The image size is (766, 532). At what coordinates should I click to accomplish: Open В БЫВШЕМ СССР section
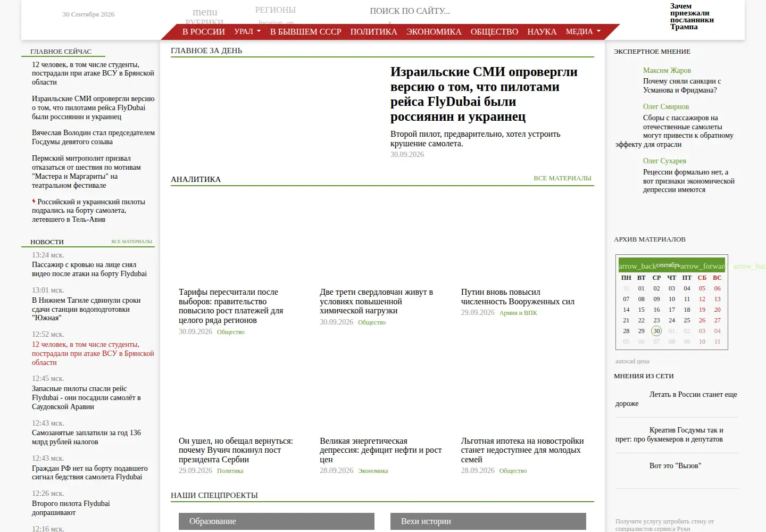point(305,31)
